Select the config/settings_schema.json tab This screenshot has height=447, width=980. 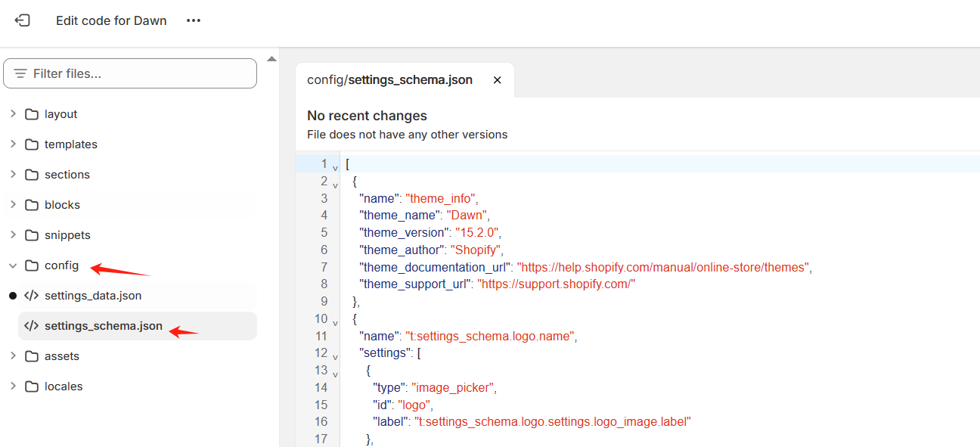(389, 80)
